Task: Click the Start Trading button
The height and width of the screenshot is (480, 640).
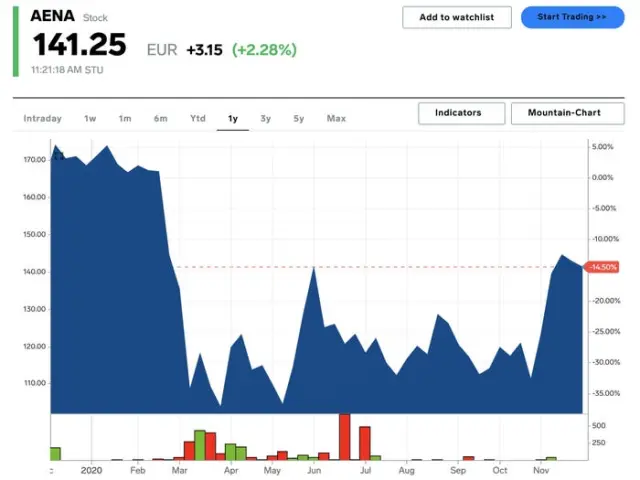Action: coord(572,17)
